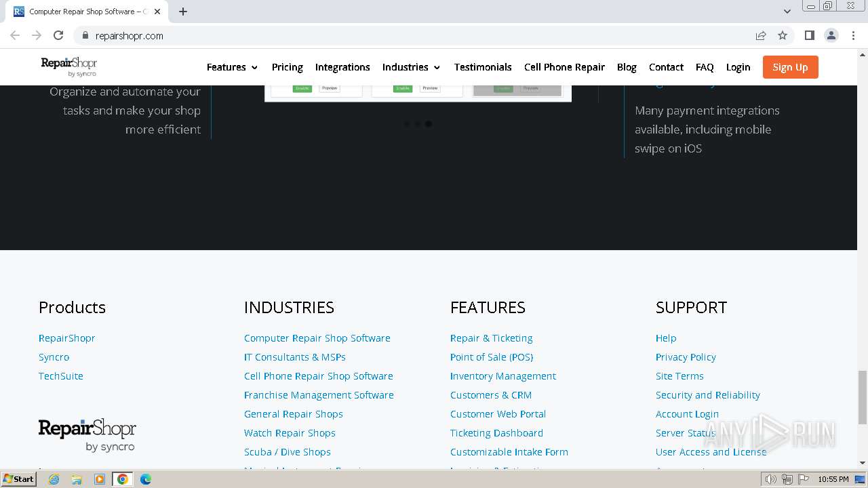
Task: Open Cell Phone Repair Shop Software link
Action: [318, 375]
